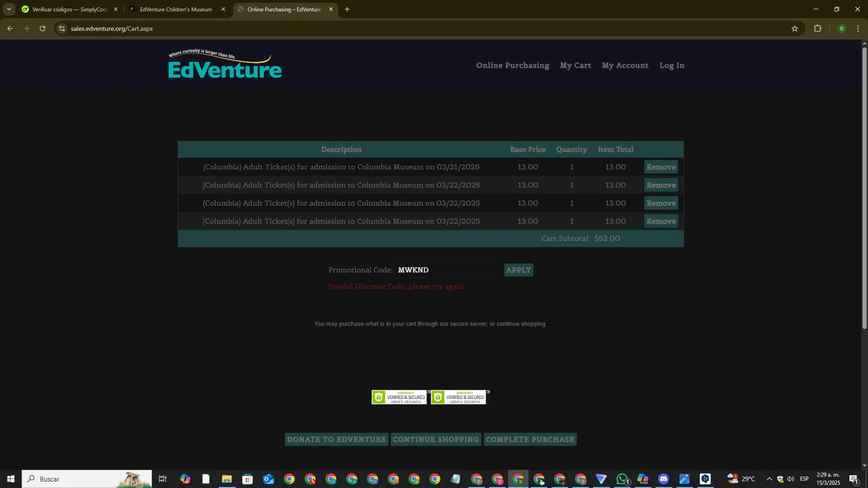
Task: Open Task View in the taskbar
Action: point(163,479)
